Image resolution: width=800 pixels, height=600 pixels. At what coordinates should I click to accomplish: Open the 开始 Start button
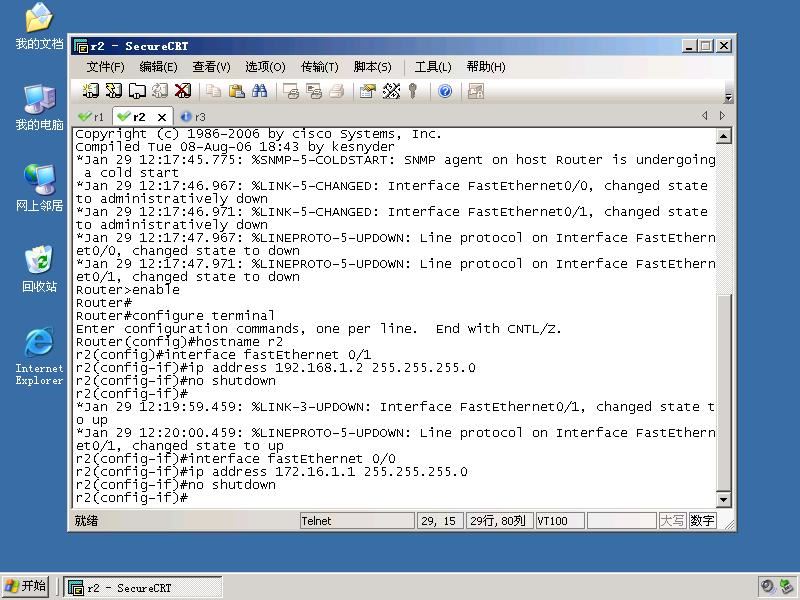[x=27, y=586]
